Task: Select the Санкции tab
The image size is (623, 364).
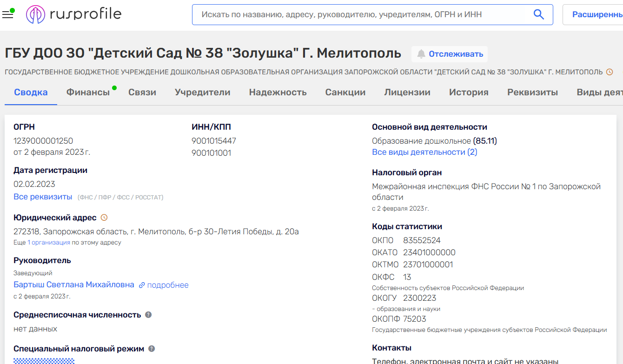Action: coord(345,92)
